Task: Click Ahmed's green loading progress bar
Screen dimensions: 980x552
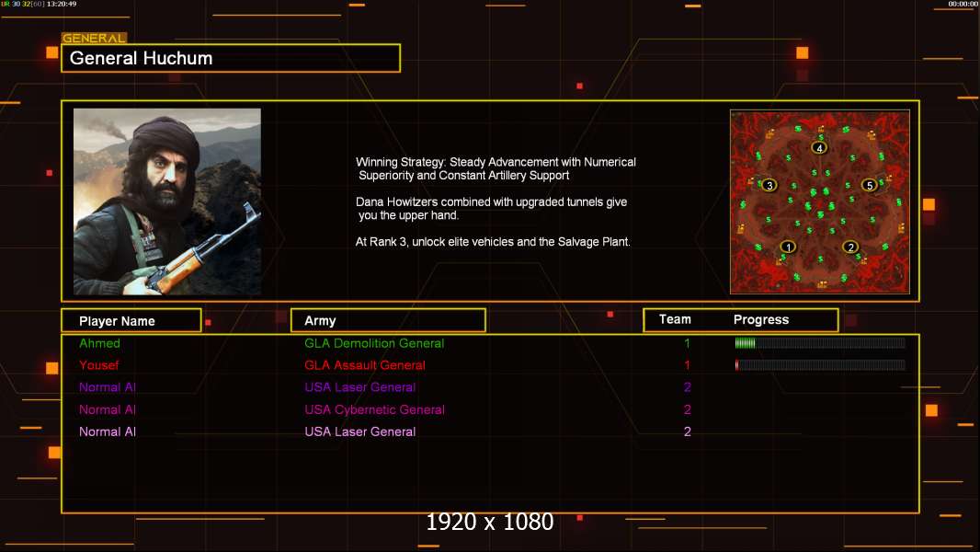Action: click(x=820, y=342)
